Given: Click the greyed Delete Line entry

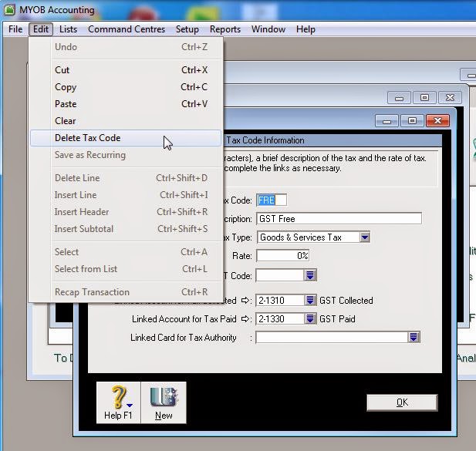Looking at the screenshot, I should 126,178.
